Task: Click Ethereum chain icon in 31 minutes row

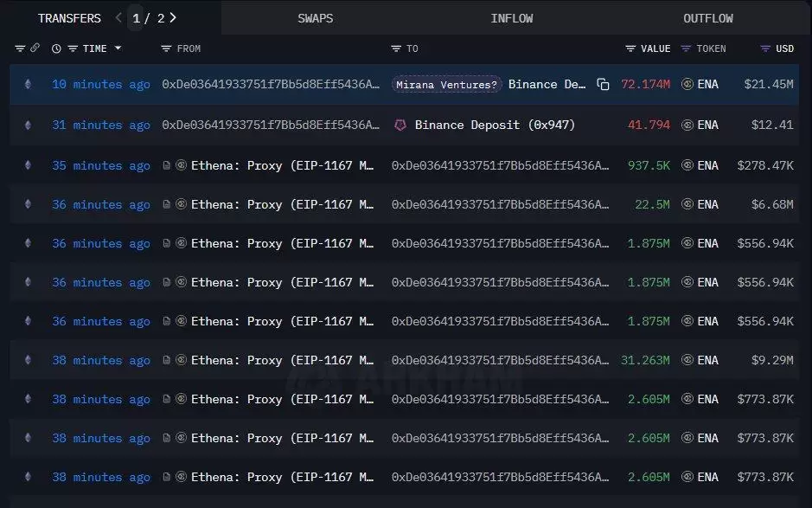Action: tap(28, 125)
